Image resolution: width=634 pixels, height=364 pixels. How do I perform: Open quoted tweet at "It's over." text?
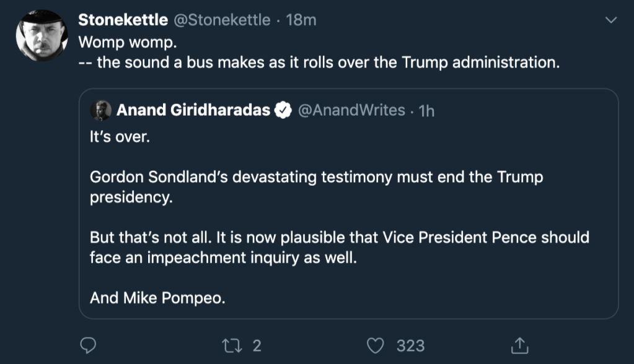[120, 136]
